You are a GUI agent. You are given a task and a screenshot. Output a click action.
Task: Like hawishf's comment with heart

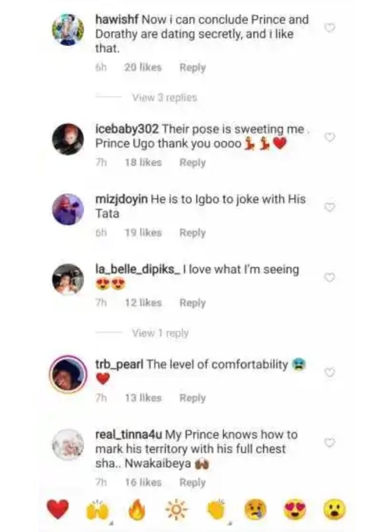point(329,28)
